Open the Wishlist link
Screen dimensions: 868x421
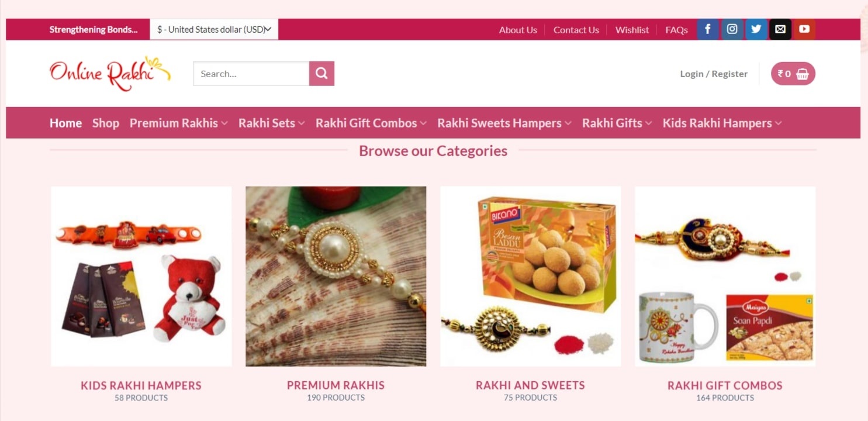(x=632, y=30)
